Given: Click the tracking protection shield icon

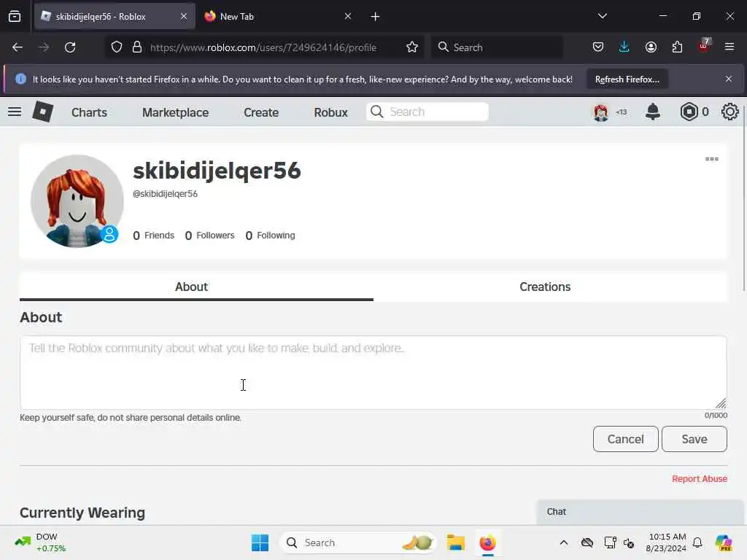Looking at the screenshot, I should (117, 47).
